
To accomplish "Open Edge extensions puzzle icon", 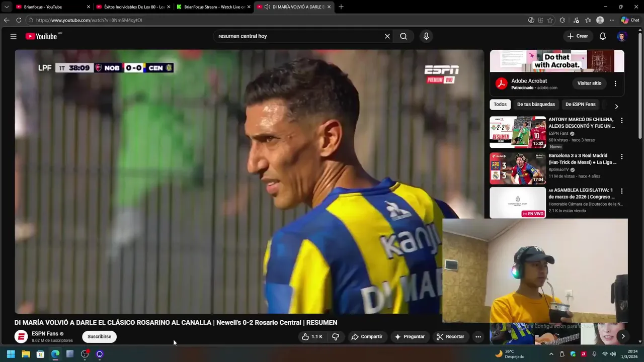I will tap(562, 20).
